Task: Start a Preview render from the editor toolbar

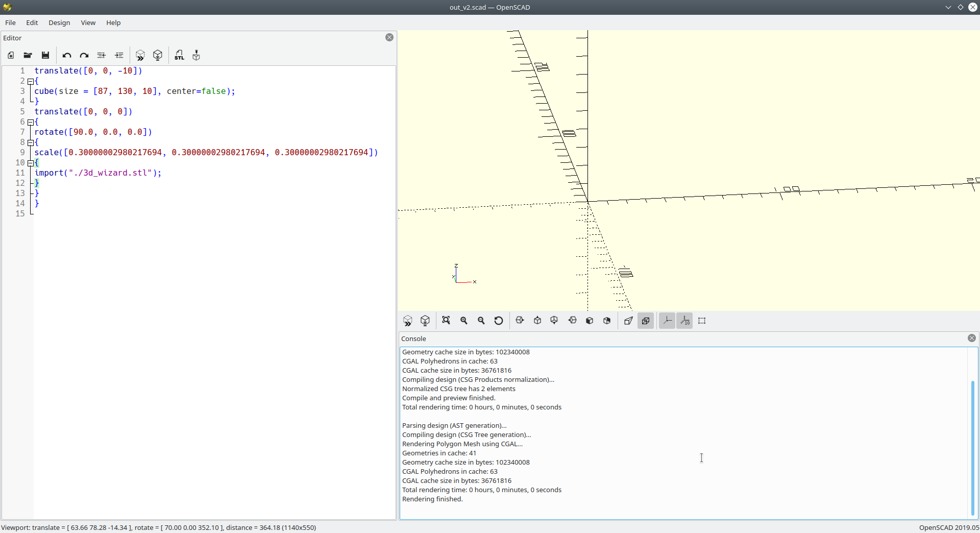Action: click(x=140, y=55)
